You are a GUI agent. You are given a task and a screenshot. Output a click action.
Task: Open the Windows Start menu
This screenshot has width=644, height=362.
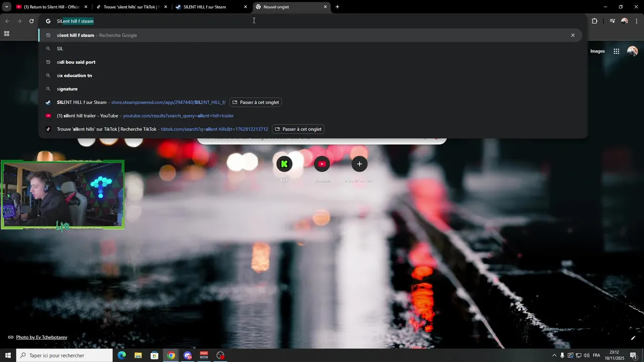pos(8,355)
